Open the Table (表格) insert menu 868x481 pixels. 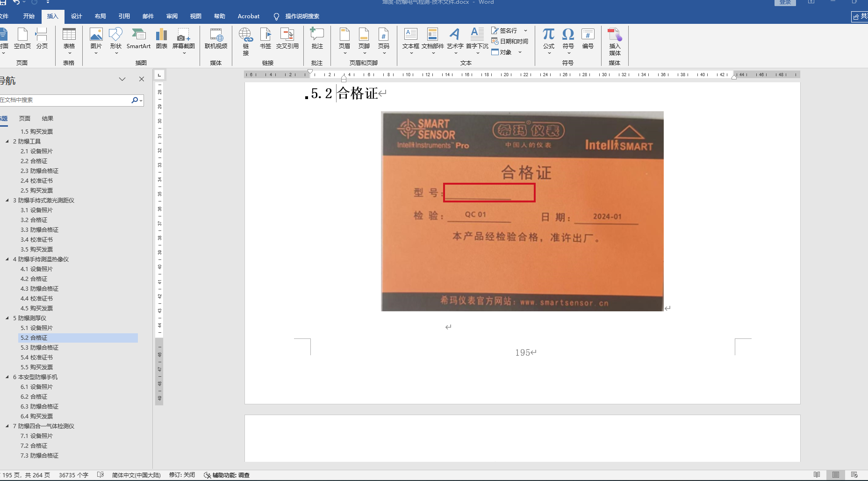click(x=69, y=41)
